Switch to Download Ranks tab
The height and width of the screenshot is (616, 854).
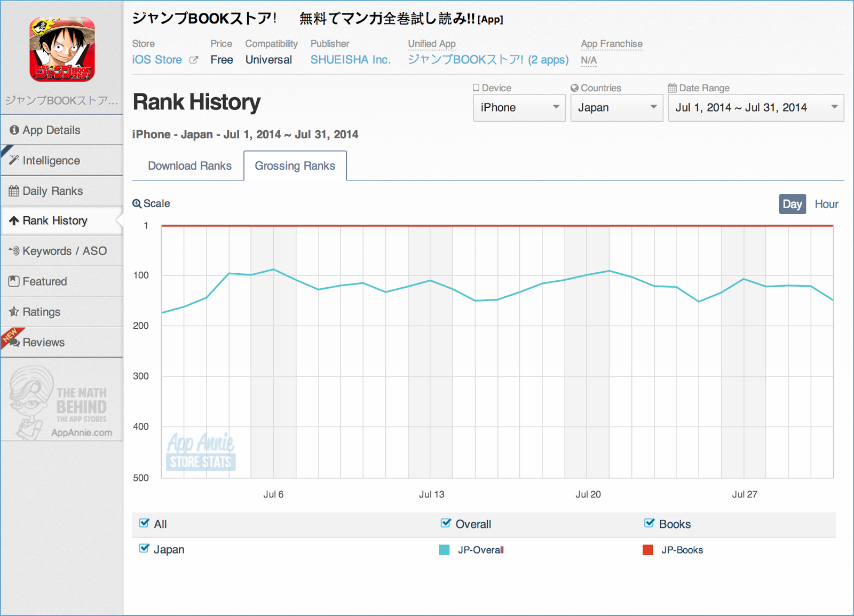[x=189, y=166]
